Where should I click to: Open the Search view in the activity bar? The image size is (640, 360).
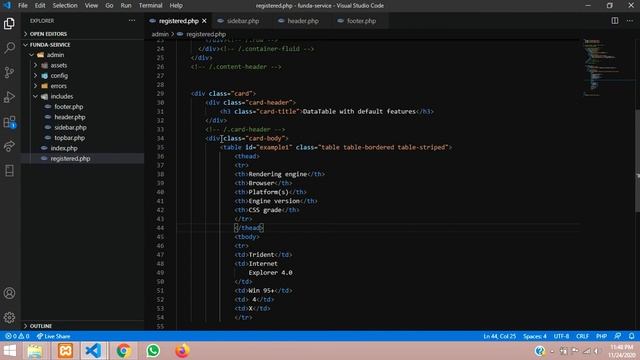point(9,48)
